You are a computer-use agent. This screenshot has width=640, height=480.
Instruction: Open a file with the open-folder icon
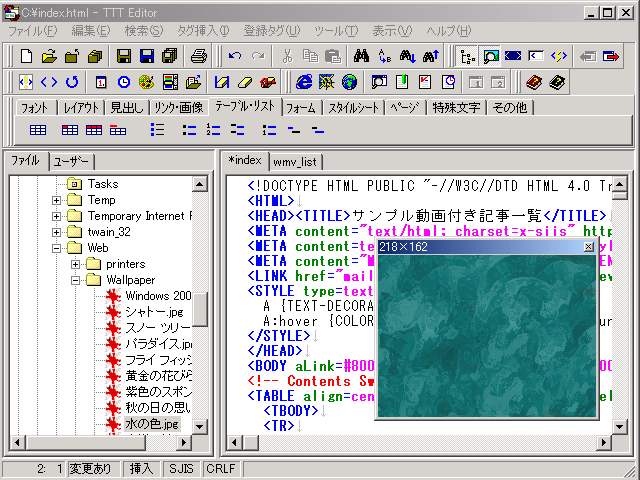(49, 56)
